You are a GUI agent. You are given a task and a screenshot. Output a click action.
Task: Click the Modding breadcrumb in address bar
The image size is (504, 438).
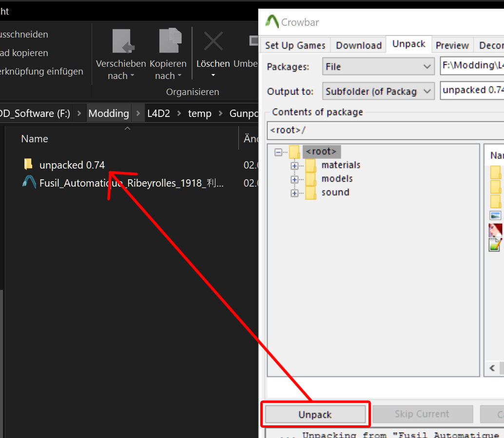[x=109, y=113]
